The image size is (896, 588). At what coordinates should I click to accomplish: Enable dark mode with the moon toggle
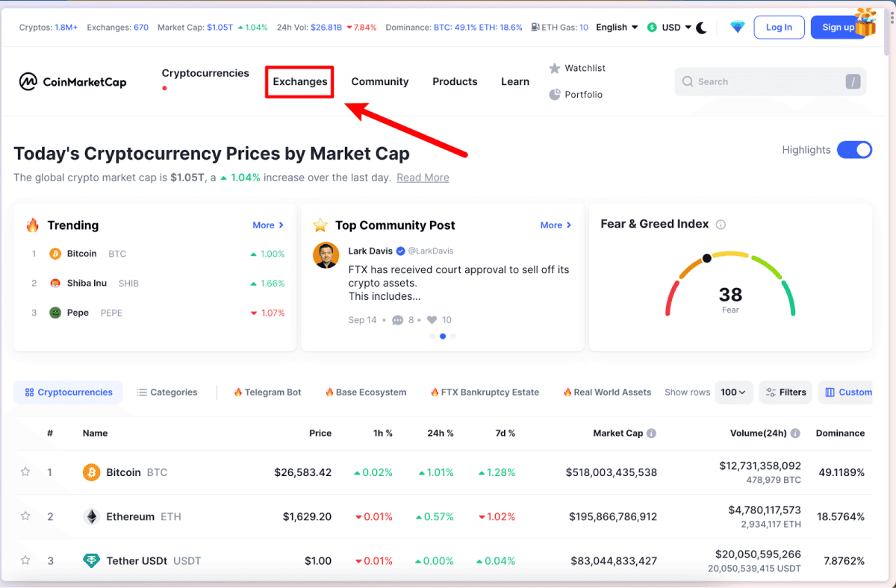point(701,27)
